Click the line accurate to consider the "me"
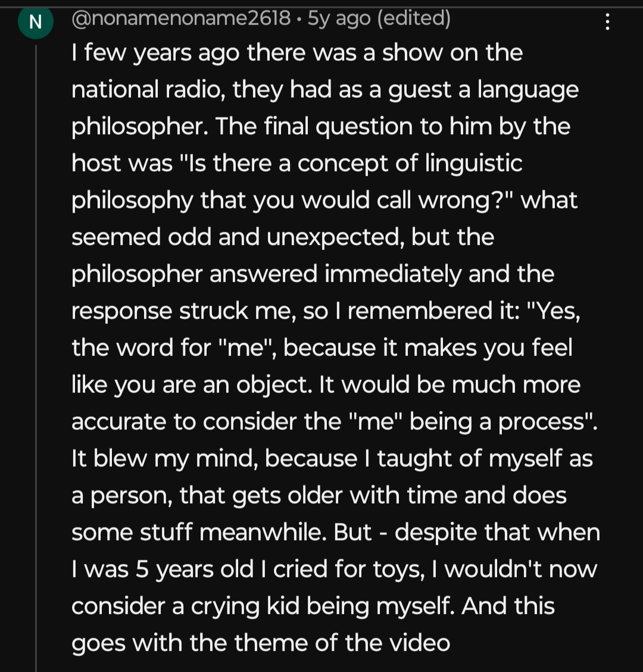The height and width of the screenshot is (672, 643). (x=335, y=422)
